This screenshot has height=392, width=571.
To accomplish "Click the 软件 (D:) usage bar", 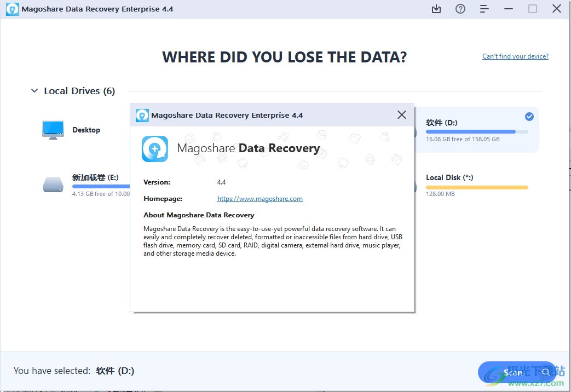I will (477, 131).
